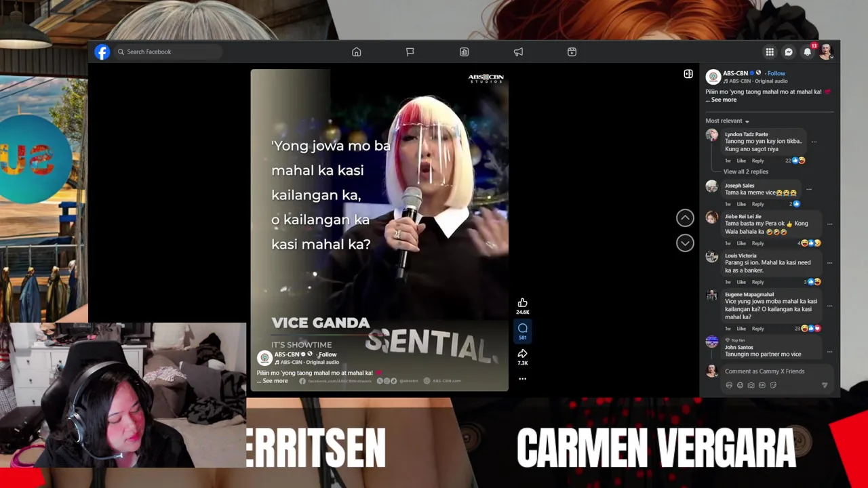Reply to Louis Victoria's comment
The width and height of the screenshot is (868, 488).
tap(757, 282)
